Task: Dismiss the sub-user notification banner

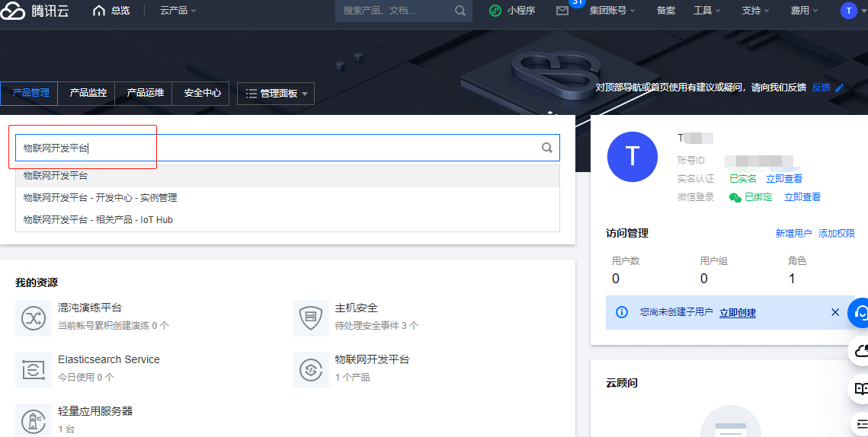Action: tap(834, 312)
